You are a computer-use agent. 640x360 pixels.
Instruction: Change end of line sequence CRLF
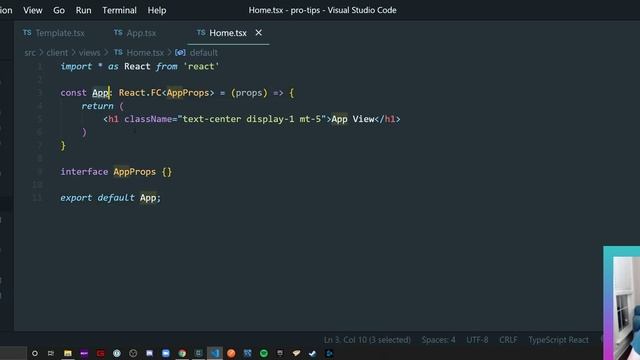tap(508, 340)
